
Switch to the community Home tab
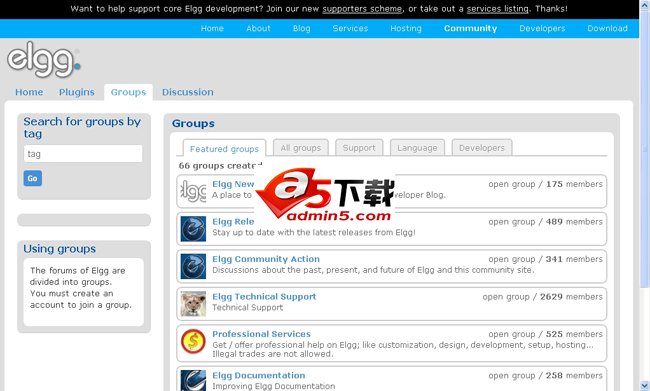(29, 92)
